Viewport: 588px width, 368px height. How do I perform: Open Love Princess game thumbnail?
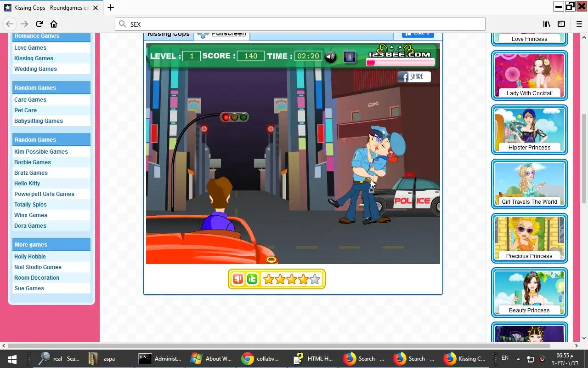pos(529,39)
